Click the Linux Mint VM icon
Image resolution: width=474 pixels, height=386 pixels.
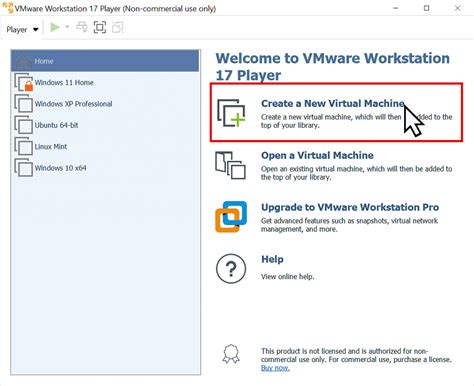[23, 146]
